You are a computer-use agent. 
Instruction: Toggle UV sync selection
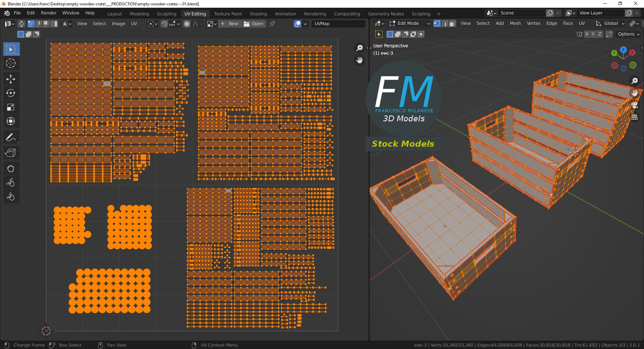click(21, 24)
